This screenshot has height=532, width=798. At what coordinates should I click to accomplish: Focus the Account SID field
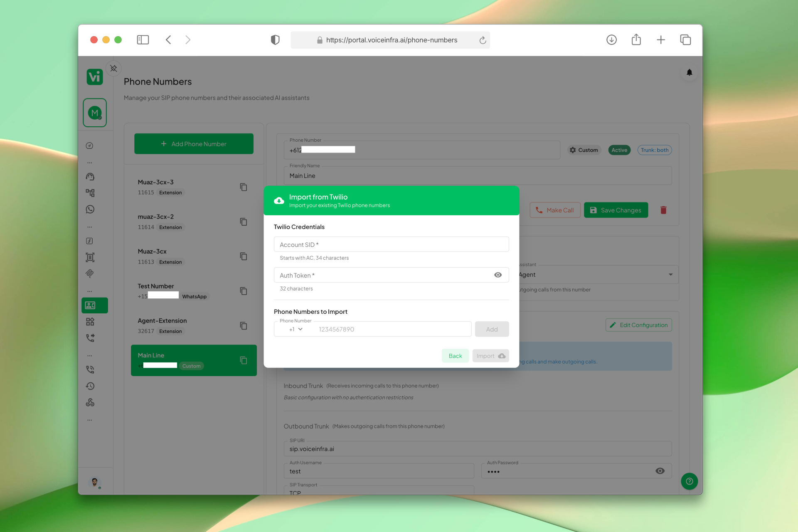point(391,244)
